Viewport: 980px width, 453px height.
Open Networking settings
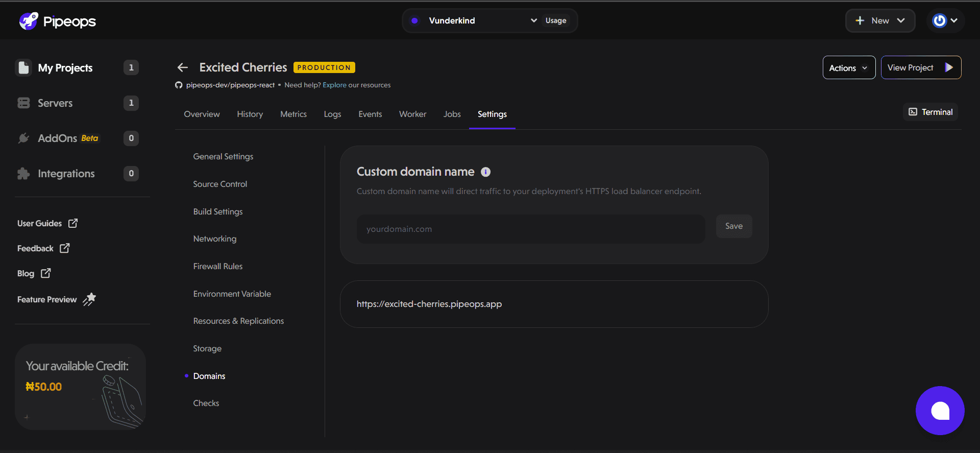tap(215, 239)
